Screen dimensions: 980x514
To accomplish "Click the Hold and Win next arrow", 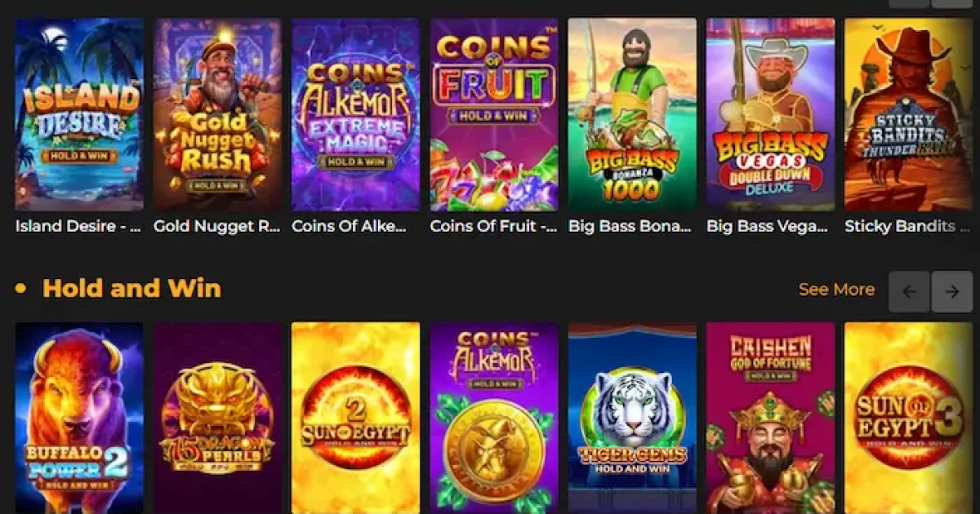I will (x=951, y=291).
